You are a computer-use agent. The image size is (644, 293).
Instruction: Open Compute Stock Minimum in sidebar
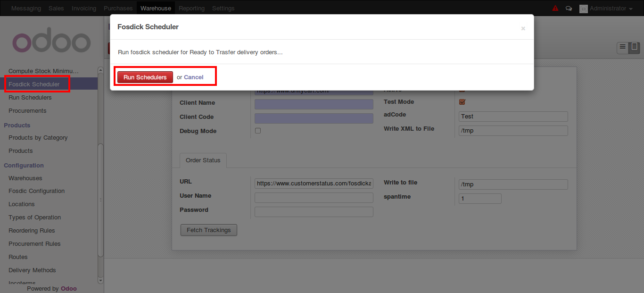click(44, 71)
